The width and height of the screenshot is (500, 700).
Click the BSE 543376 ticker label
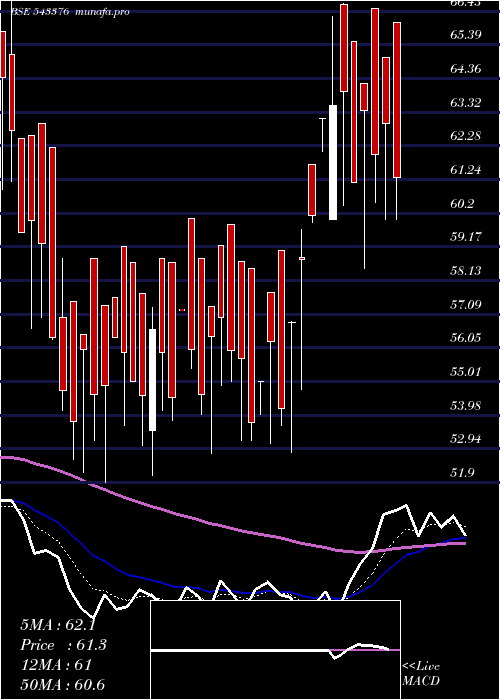click(40, 12)
